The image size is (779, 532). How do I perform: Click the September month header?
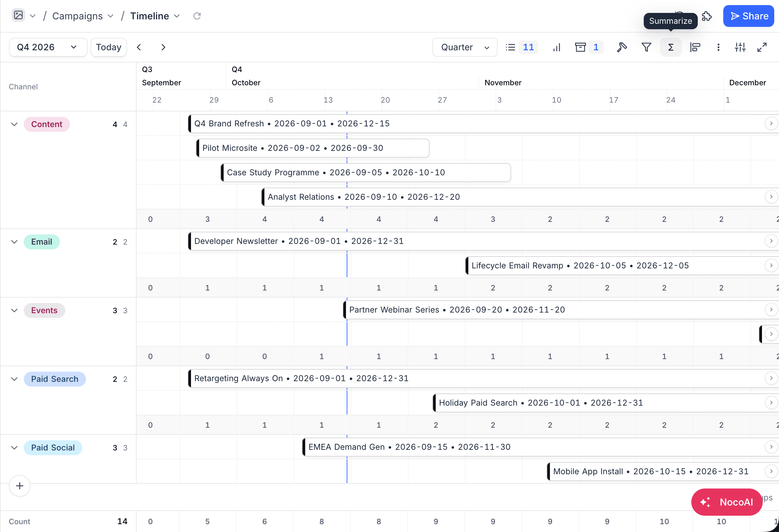point(161,83)
